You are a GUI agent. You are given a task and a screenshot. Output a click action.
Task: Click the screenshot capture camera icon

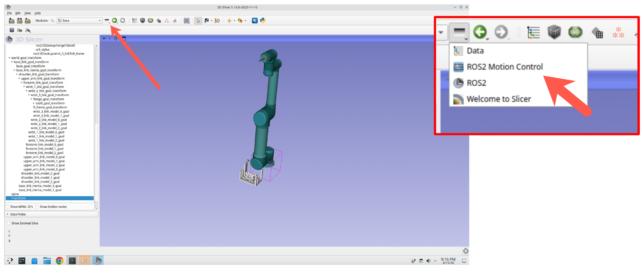[12, 30]
